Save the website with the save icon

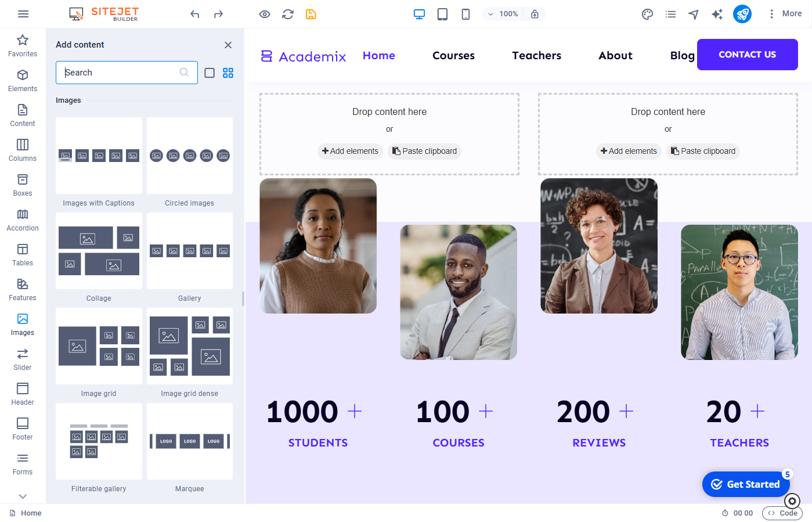point(311,14)
